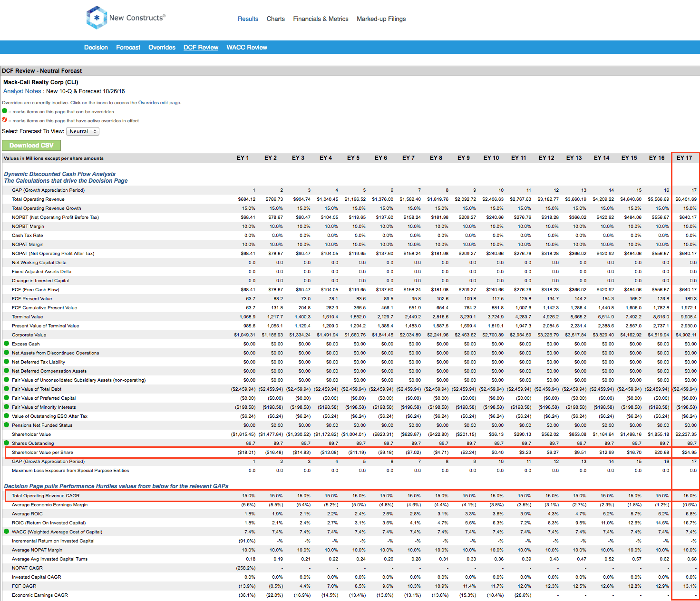Open Marked-up Filings menu item

pos(381,19)
